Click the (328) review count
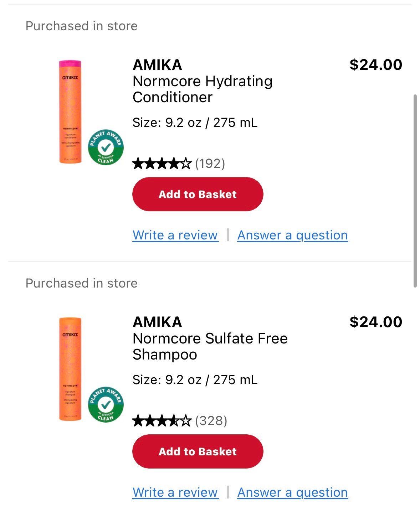 (x=211, y=421)
